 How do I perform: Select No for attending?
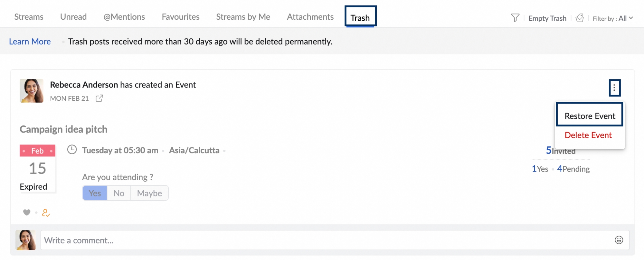click(119, 193)
